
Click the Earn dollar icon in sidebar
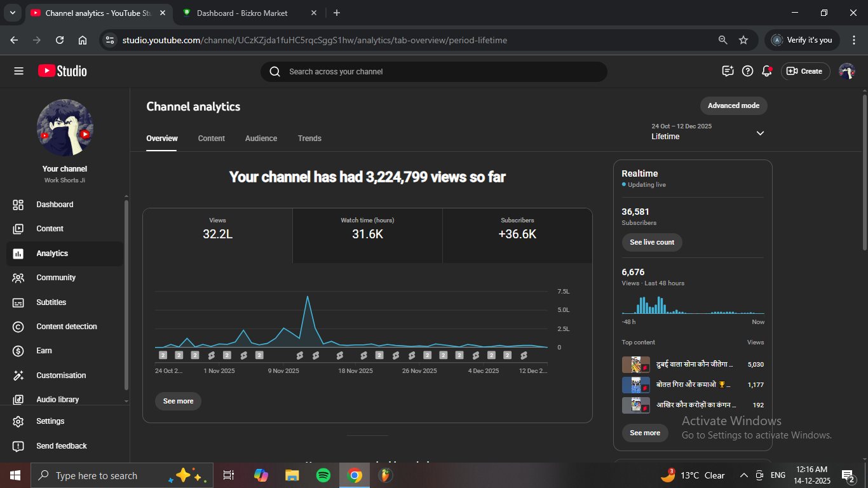click(18, 351)
